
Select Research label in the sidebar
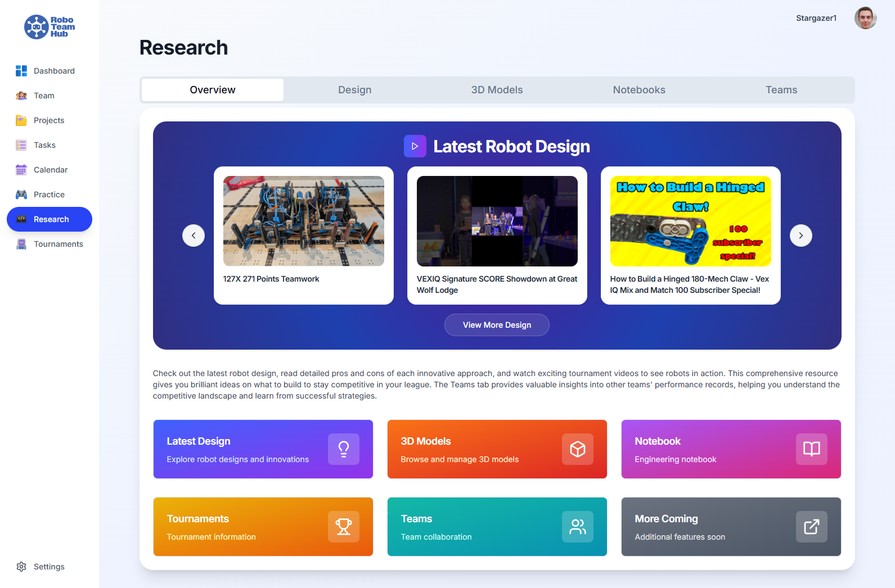[x=51, y=219]
